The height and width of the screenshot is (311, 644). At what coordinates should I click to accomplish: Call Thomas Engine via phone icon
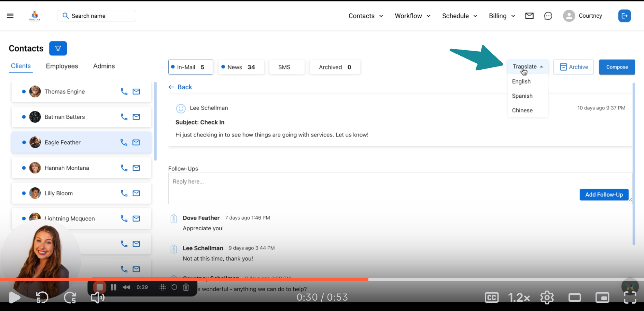coord(124,91)
